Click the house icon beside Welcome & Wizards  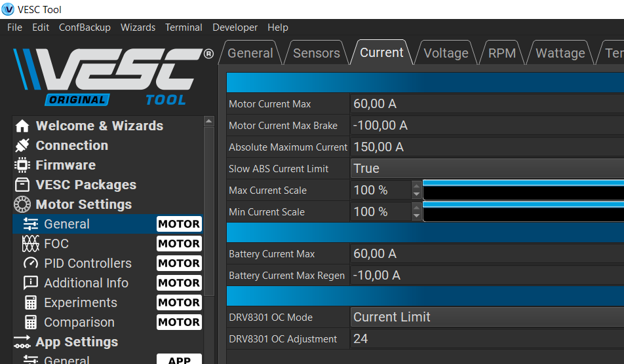pyautogui.click(x=22, y=126)
